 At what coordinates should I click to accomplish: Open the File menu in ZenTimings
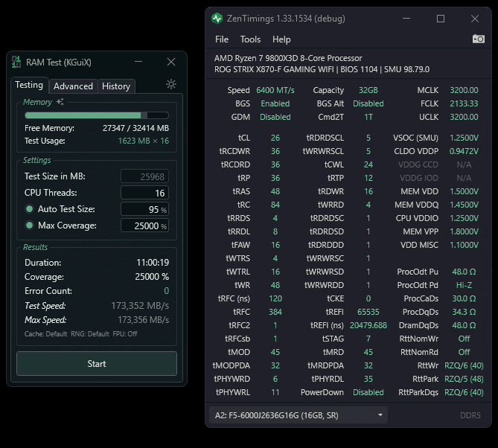(222, 39)
